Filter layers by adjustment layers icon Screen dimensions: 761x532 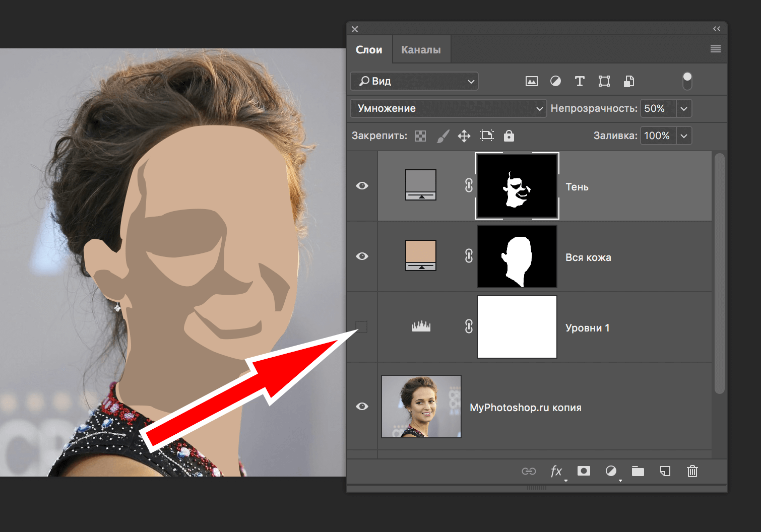(555, 81)
